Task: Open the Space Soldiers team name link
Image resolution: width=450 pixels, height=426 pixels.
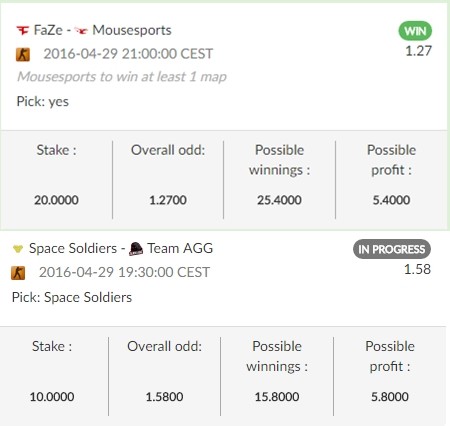Action: pyautogui.click(x=73, y=248)
